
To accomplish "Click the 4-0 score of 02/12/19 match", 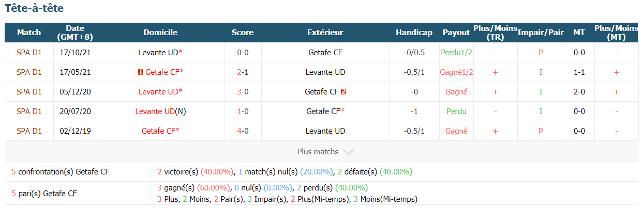I will tap(243, 131).
